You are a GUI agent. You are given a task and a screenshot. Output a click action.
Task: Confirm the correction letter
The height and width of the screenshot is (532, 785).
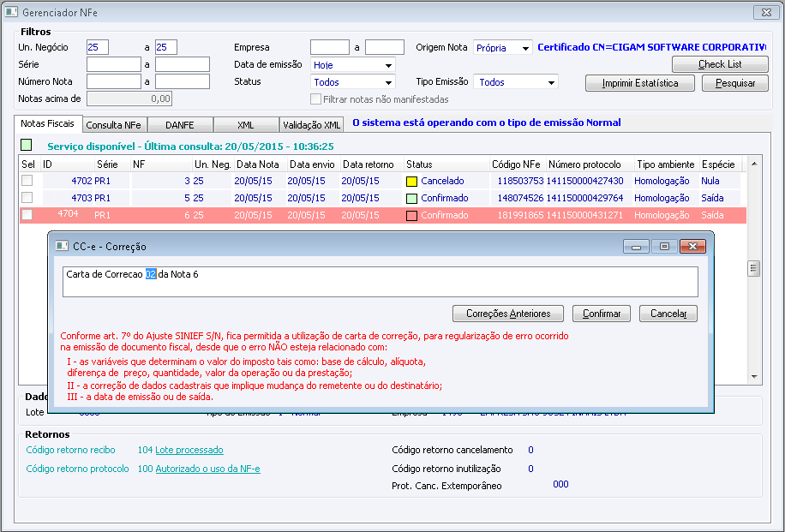602,314
